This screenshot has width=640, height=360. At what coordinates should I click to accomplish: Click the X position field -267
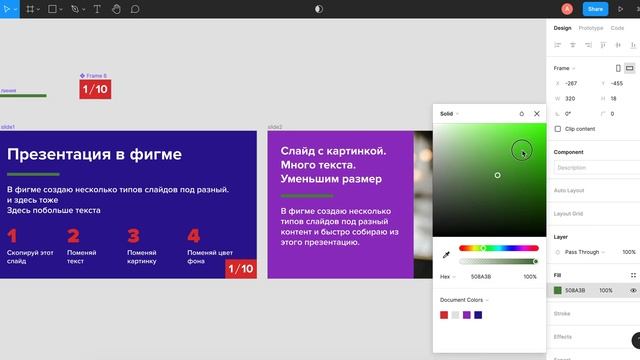(x=571, y=83)
